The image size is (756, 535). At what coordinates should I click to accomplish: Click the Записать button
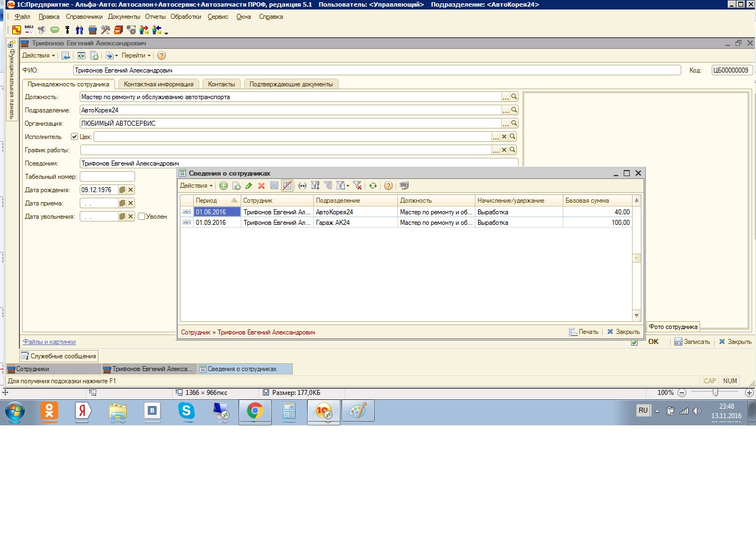[x=692, y=342]
